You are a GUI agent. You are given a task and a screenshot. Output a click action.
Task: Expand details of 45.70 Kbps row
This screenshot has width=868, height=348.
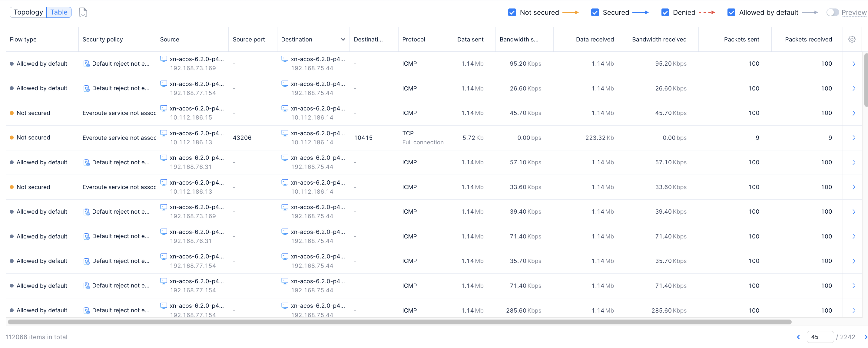pyautogui.click(x=854, y=113)
